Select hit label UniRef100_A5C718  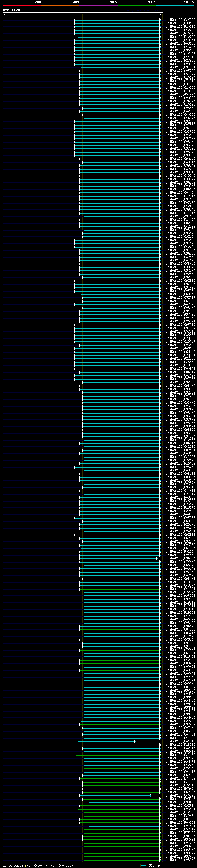pyautogui.click(x=180, y=633)
